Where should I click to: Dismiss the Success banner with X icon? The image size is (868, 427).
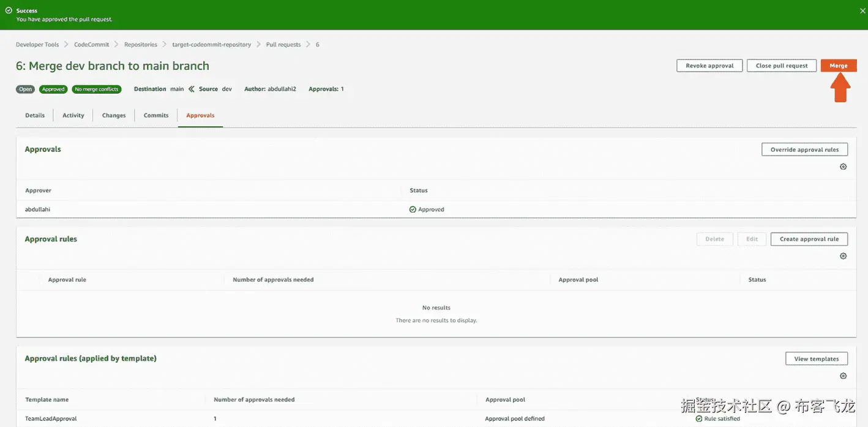(862, 10)
